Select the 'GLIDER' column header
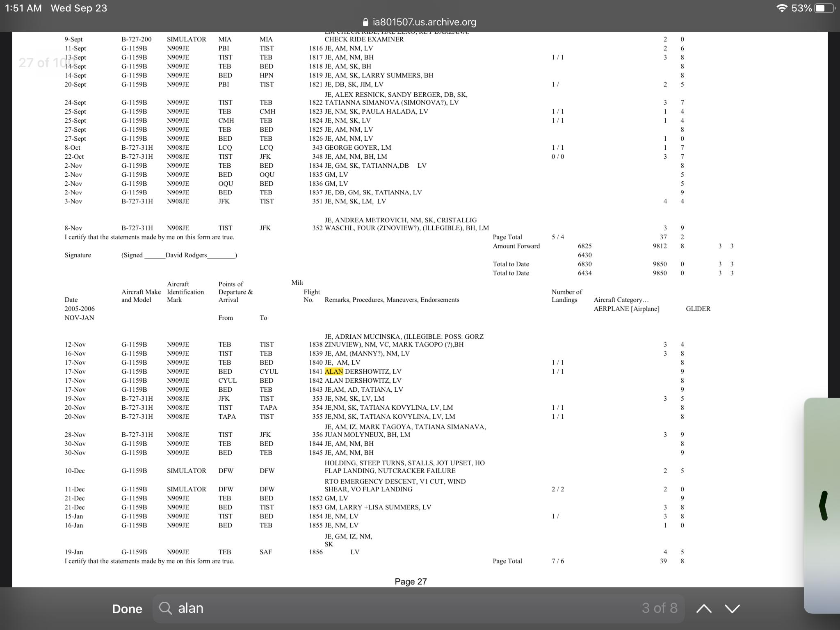840x630 pixels. 698,309
